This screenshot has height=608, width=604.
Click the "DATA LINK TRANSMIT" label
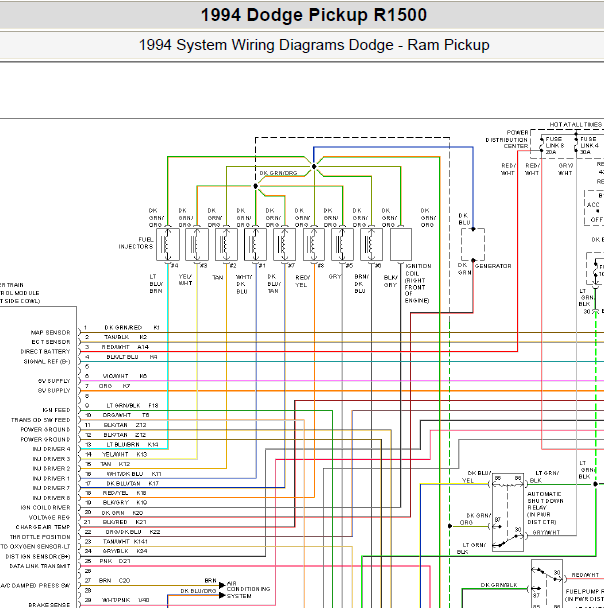click(40, 566)
